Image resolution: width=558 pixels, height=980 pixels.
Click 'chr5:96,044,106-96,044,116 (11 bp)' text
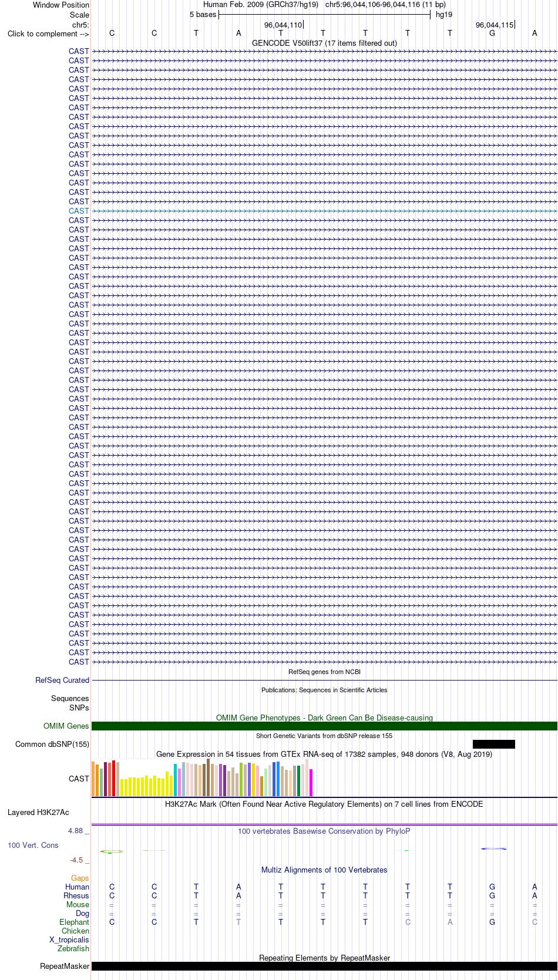pos(385,5)
